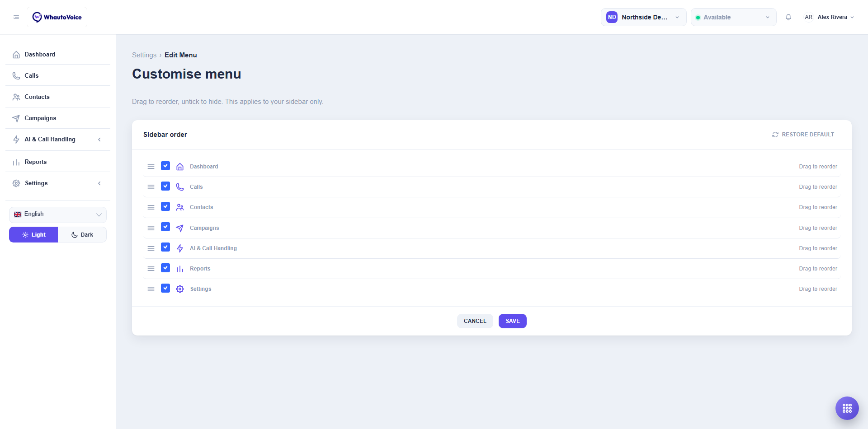Open the English language dropdown
This screenshot has width=868, height=429.
click(x=58, y=214)
